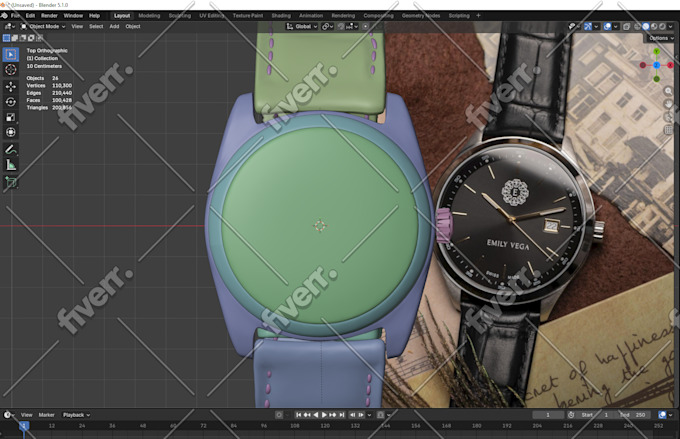
Task: Click the End frame 250 field
Action: point(634,415)
